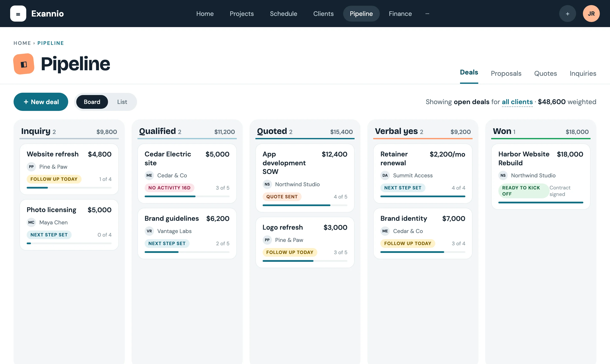Switch to Board view

coord(92,102)
